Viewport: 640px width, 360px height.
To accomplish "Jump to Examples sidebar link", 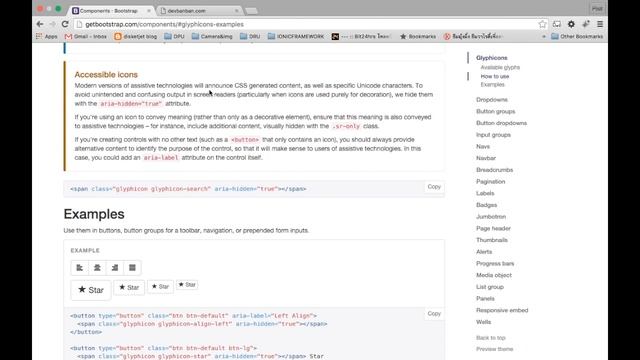I will coord(492,84).
